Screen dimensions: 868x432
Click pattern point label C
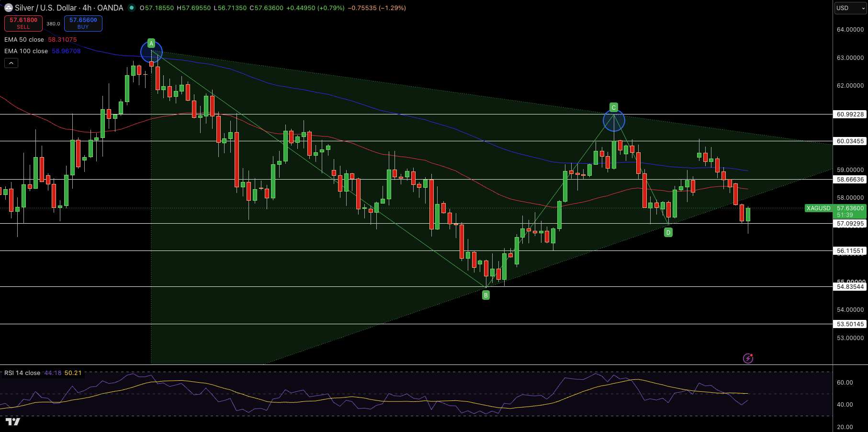(x=614, y=107)
